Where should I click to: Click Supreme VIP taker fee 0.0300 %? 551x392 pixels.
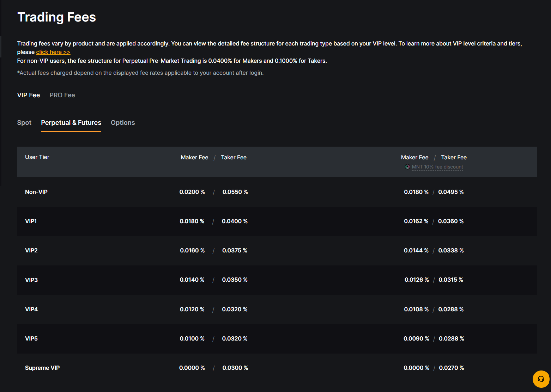coord(235,368)
